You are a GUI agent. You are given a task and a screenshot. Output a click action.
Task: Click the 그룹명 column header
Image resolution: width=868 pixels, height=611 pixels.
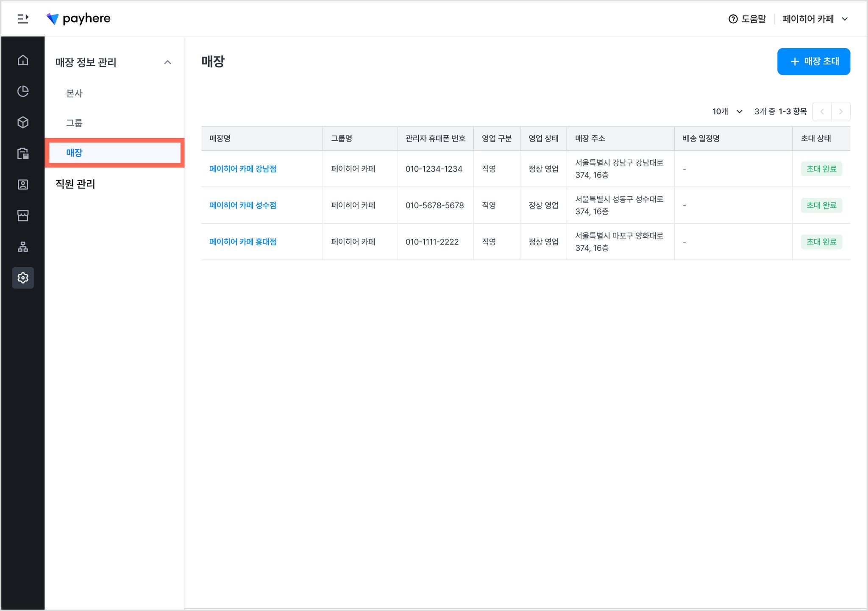click(x=360, y=139)
